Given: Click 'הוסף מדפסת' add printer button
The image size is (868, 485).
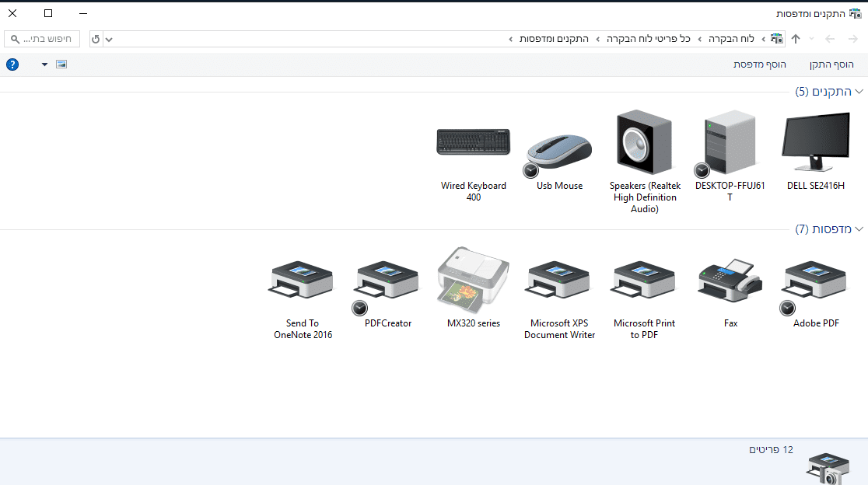Looking at the screenshot, I should (x=759, y=65).
